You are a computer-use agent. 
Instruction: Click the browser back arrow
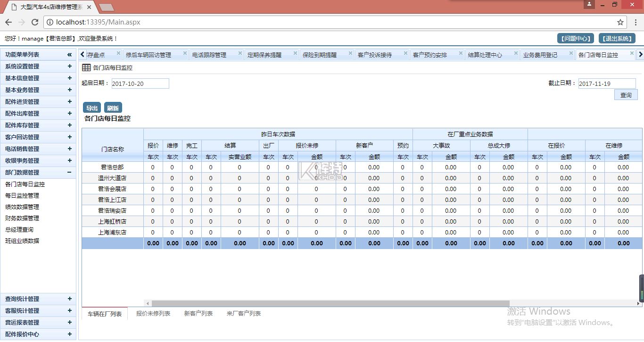click(8, 22)
